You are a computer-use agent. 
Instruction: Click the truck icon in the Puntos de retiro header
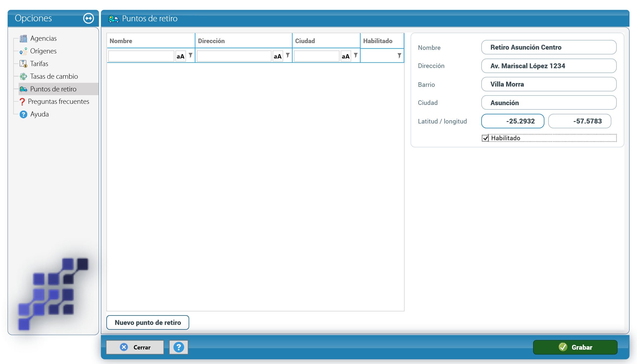click(x=114, y=19)
